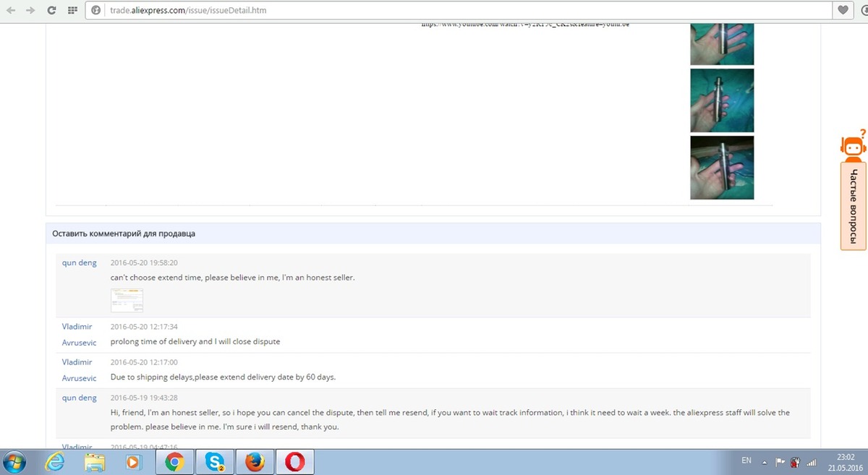
Task: Go back with browser back arrow
Action: 10,11
